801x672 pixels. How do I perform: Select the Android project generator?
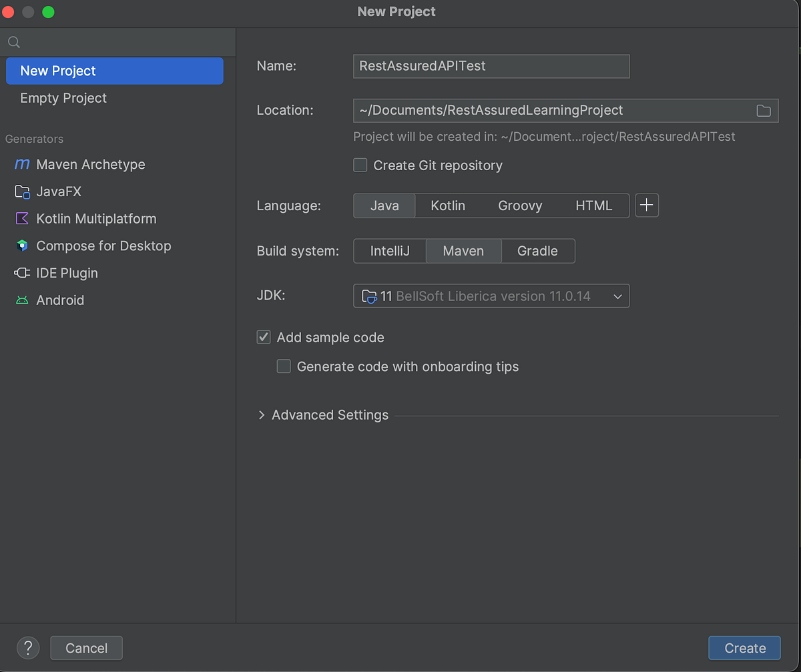coord(59,300)
